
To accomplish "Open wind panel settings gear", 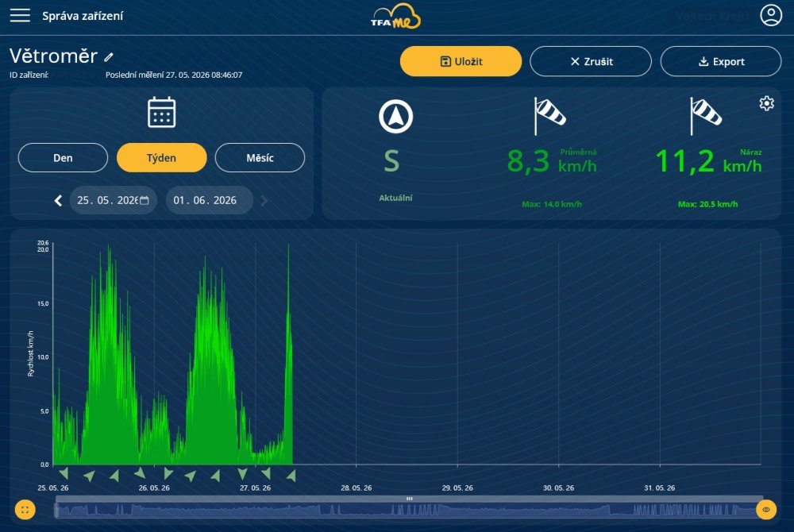I will (767, 103).
